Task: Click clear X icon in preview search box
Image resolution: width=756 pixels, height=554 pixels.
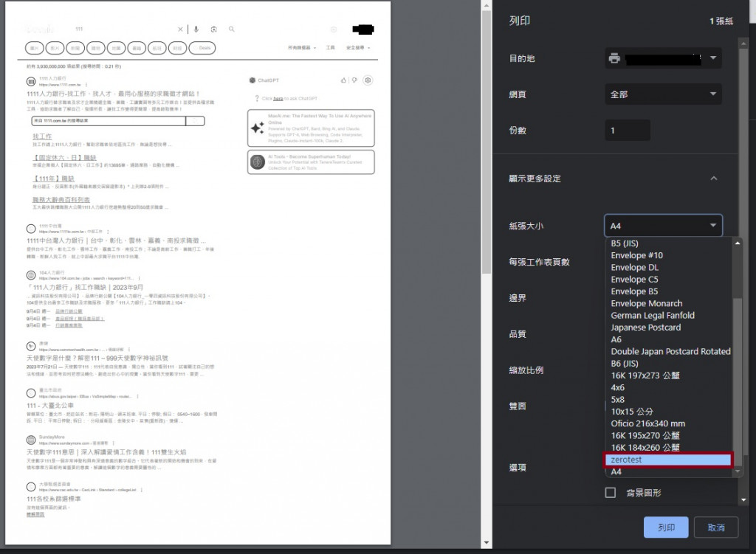Action: pyautogui.click(x=180, y=30)
